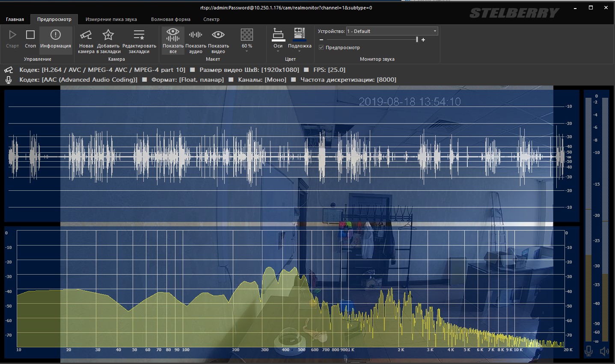Click the microphone icon beside audio codec info
The image size is (615, 364).
tap(9, 80)
